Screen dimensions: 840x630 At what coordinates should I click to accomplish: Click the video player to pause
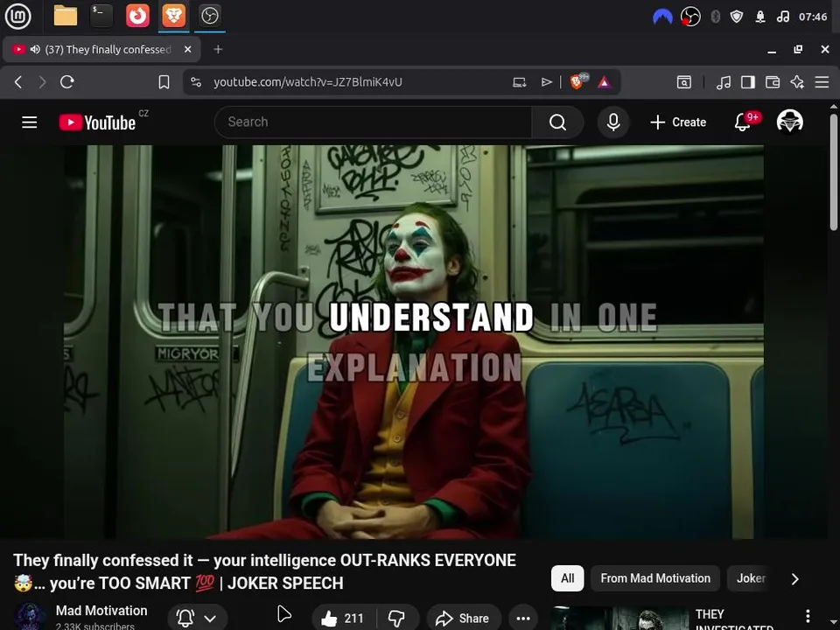click(x=414, y=342)
